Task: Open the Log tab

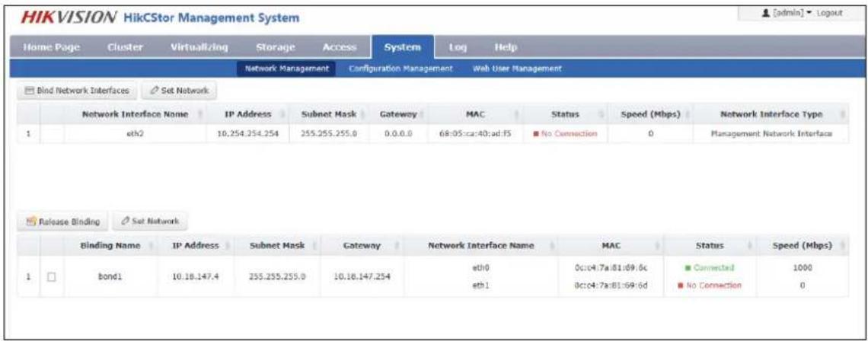Action: tap(458, 48)
